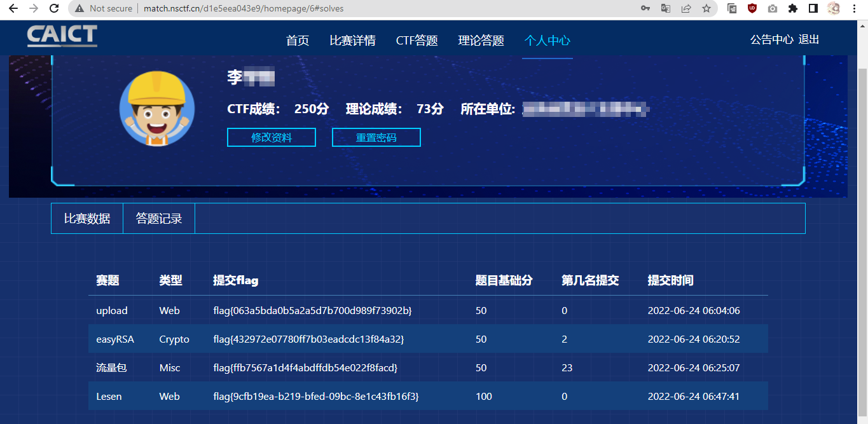Click the browser back arrow

[13, 8]
